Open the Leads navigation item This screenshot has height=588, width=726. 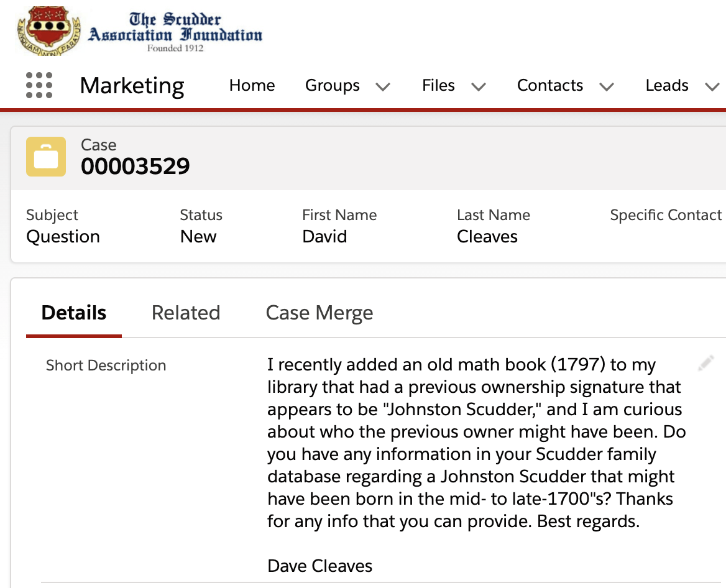(666, 85)
